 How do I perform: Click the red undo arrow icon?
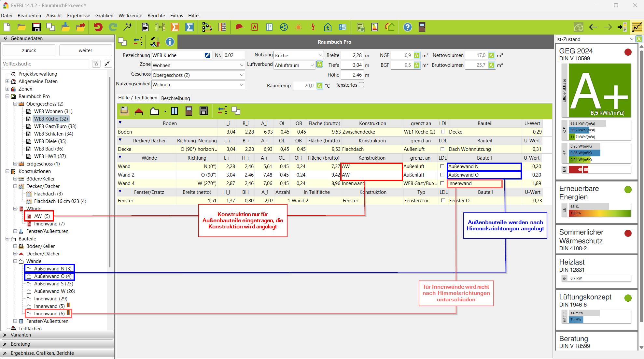[98, 27]
